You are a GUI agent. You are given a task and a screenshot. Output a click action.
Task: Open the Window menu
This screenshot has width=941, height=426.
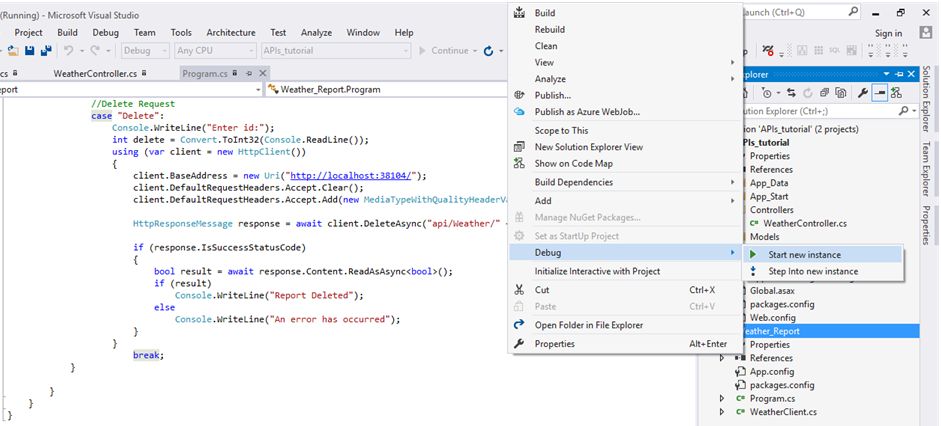363,32
